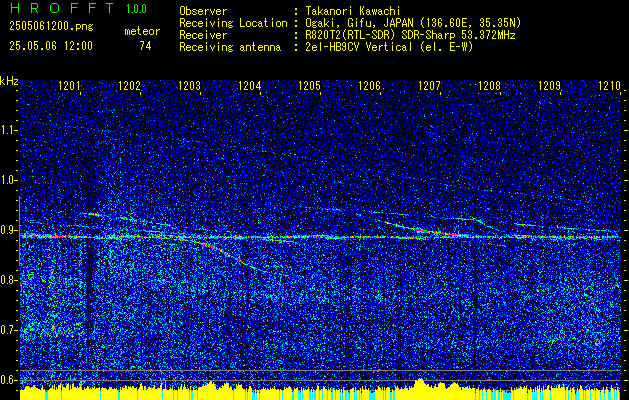Select the file name 2505061200.png
This screenshot has width=629, height=400.
point(51,27)
